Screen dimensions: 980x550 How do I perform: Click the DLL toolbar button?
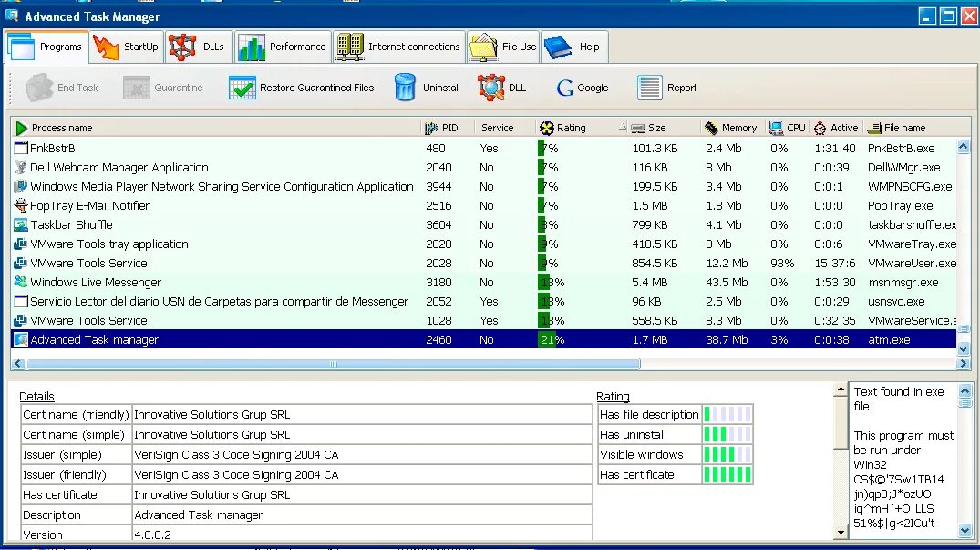click(502, 88)
